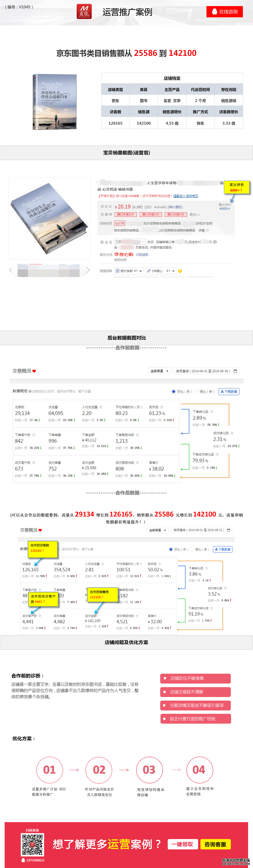Expand the 2年爱心 ¥1 warranty dropdown
The width and height of the screenshot is (253, 868).
coord(161,271)
